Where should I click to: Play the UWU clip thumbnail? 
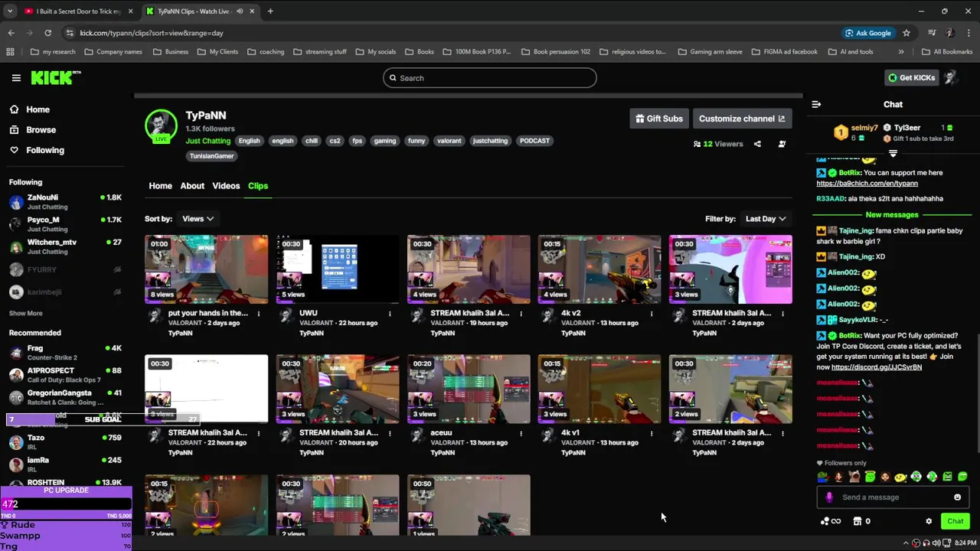click(338, 269)
